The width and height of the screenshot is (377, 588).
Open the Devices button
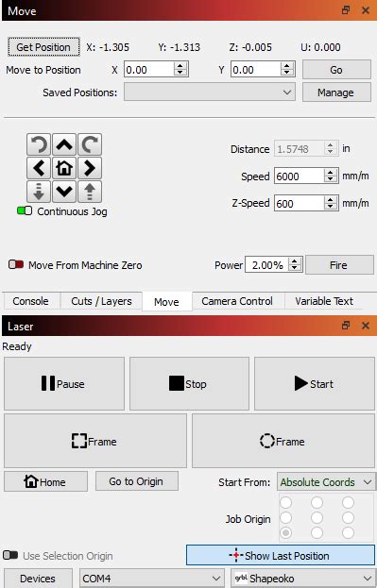point(39,579)
